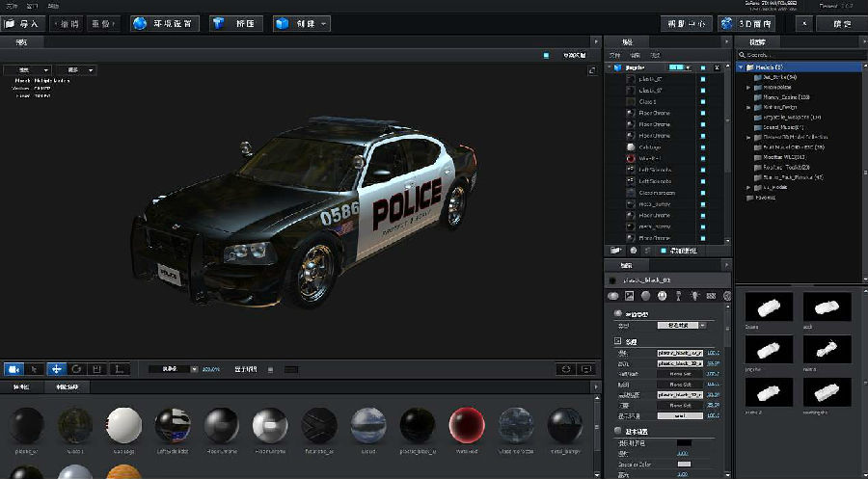Activate the move/translate tool below viewport
The height and width of the screenshot is (479, 868).
point(56,369)
